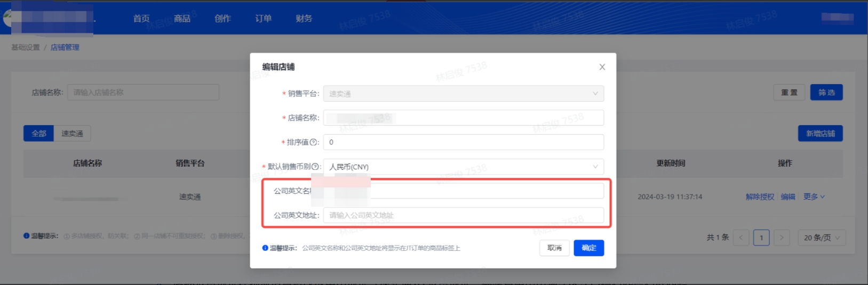868x285 pixels.
Task: Switch to the 商品 top menu
Action: click(x=182, y=19)
